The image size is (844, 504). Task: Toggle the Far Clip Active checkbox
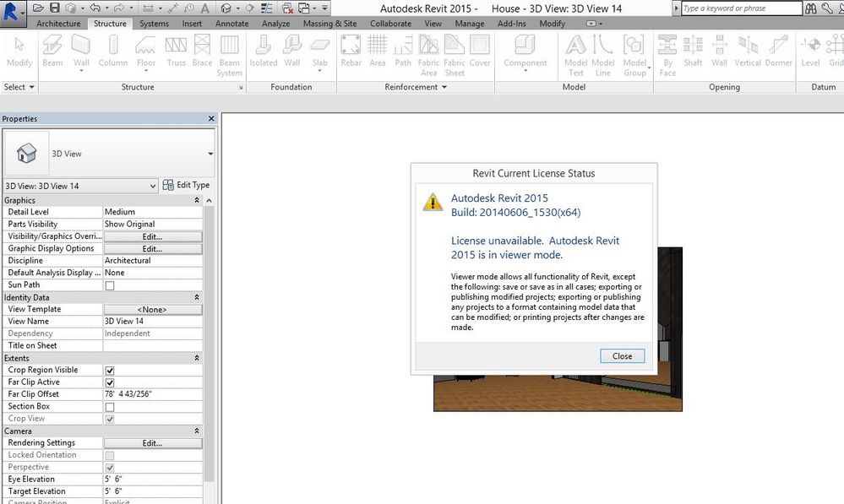pyautogui.click(x=110, y=383)
